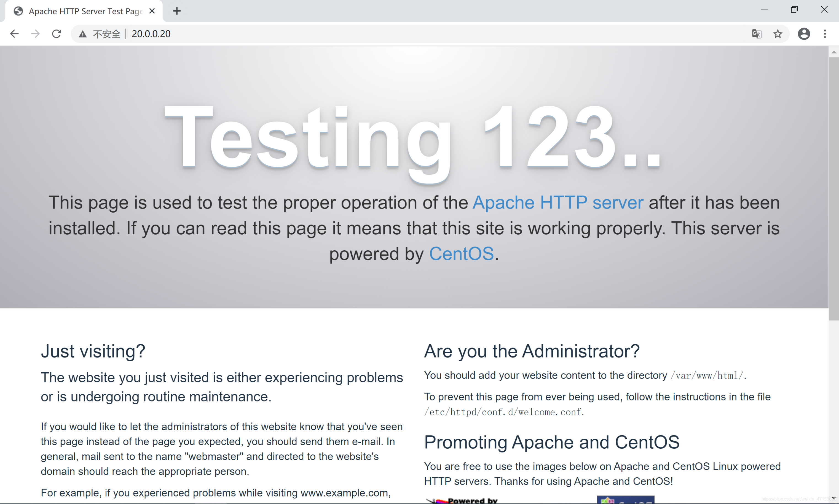Image resolution: width=839 pixels, height=504 pixels.
Task: Click the forward navigation arrow
Action: coord(35,34)
